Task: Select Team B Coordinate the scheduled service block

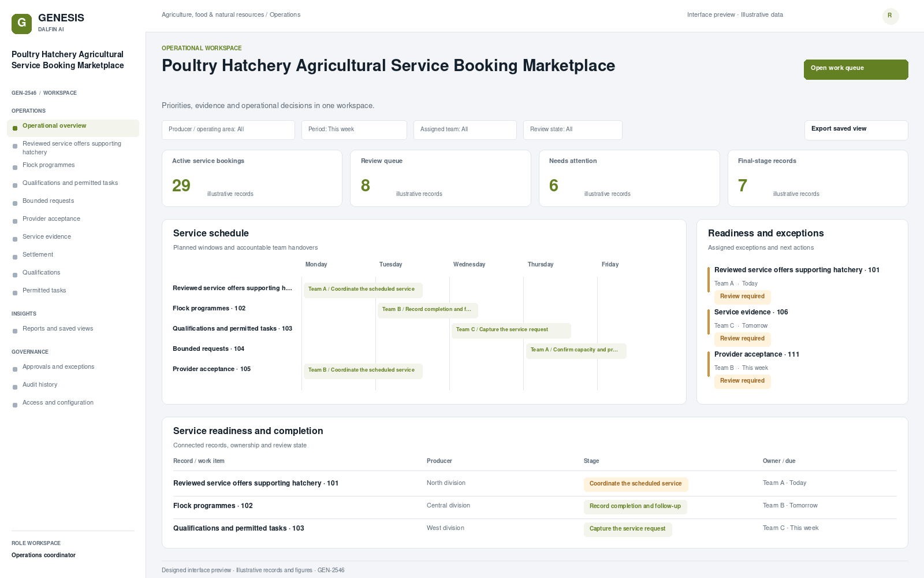Action: pyautogui.click(x=363, y=370)
